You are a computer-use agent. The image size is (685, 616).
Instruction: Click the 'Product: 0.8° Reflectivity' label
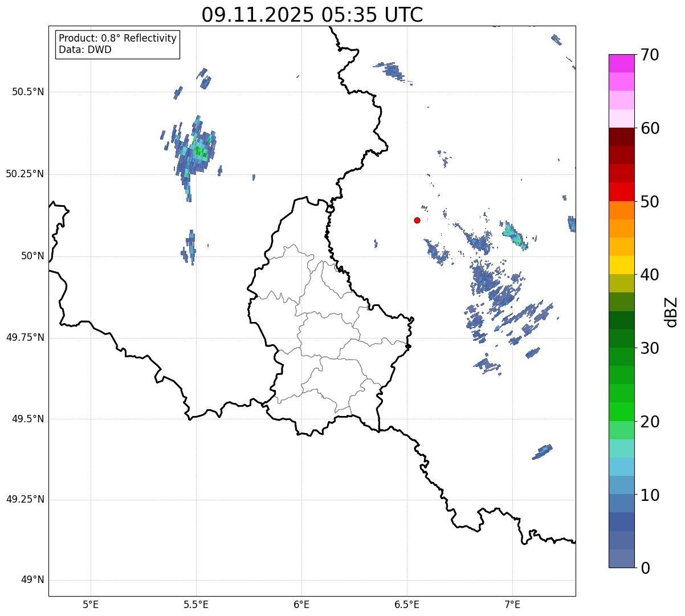(118, 38)
